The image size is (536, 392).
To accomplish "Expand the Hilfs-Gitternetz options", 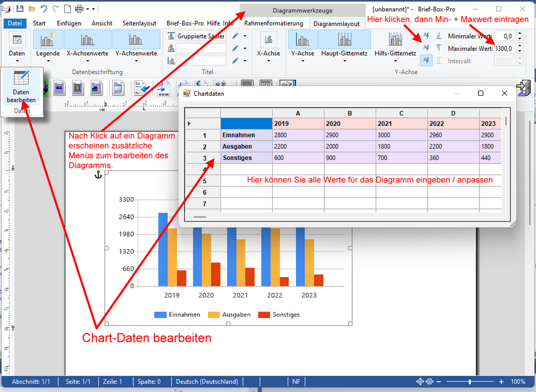I will pyautogui.click(x=395, y=45).
